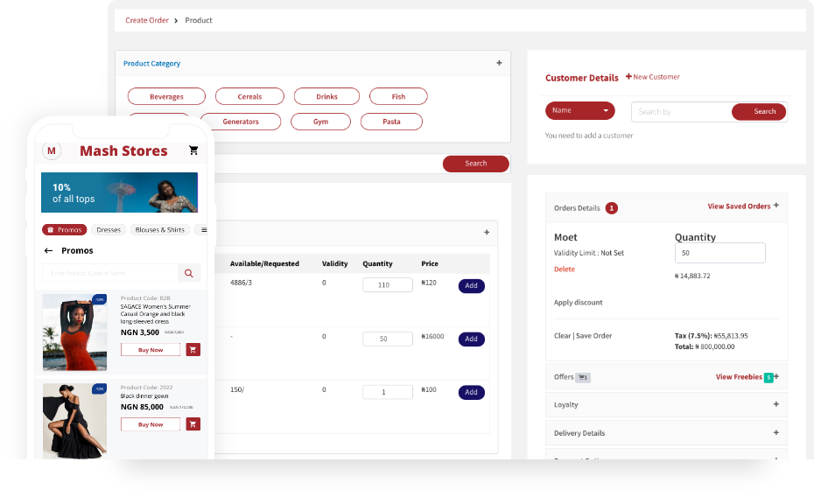This screenshot has height=504, width=814.
Task: Edit the Moet order Quantity field
Action: coord(720,253)
